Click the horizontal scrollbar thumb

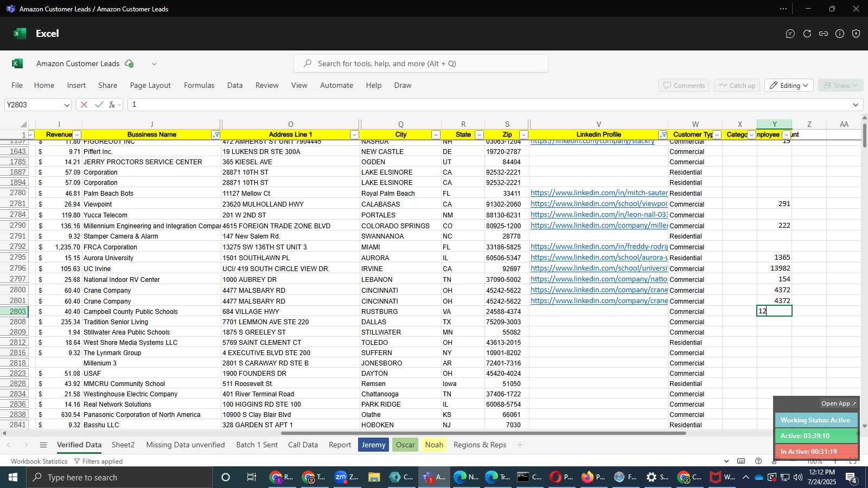[x=483, y=433]
